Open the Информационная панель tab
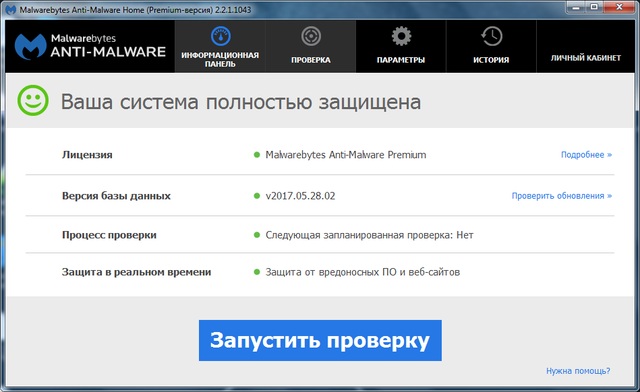 [220, 47]
